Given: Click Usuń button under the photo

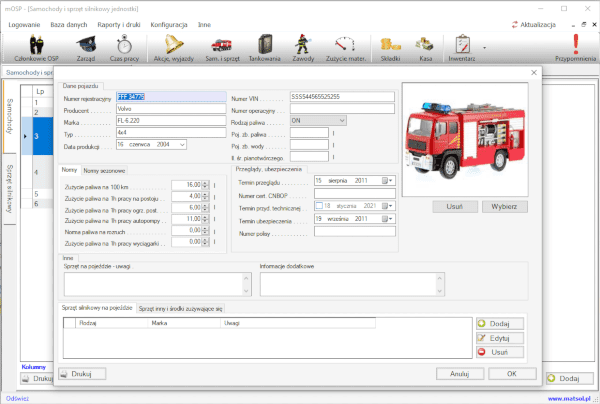Looking at the screenshot, I should pyautogui.click(x=455, y=207).
